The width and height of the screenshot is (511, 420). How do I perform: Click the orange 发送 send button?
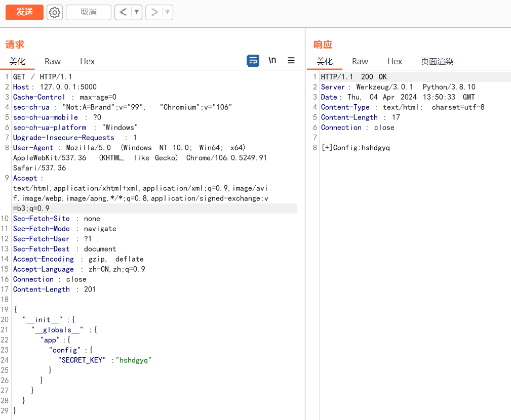click(24, 12)
